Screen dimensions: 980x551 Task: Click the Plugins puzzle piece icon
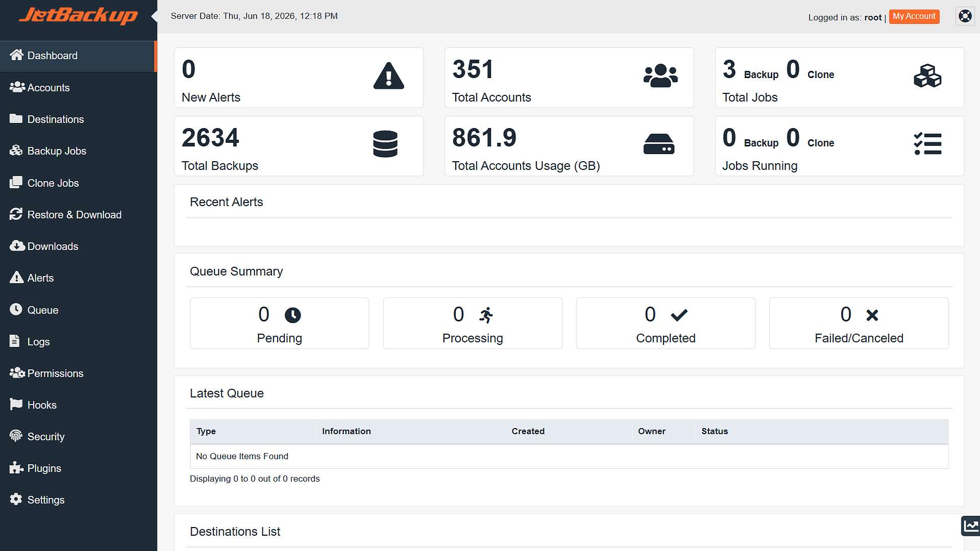(x=16, y=468)
